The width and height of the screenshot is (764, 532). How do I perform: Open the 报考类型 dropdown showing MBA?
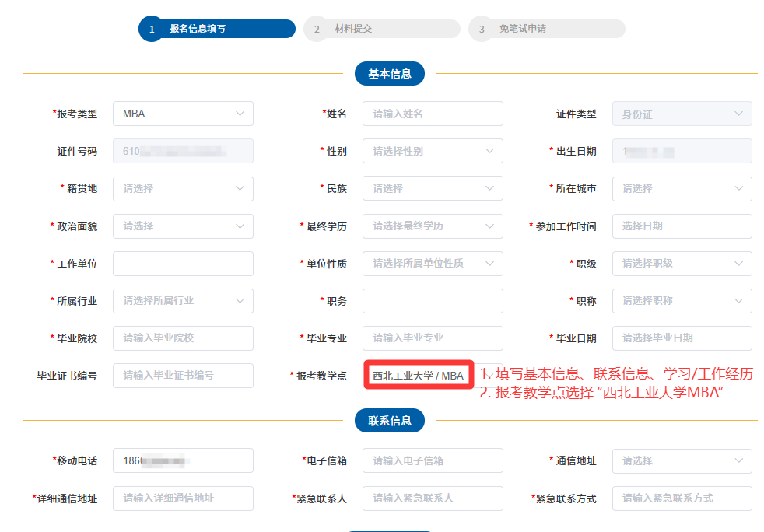pyautogui.click(x=182, y=113)
